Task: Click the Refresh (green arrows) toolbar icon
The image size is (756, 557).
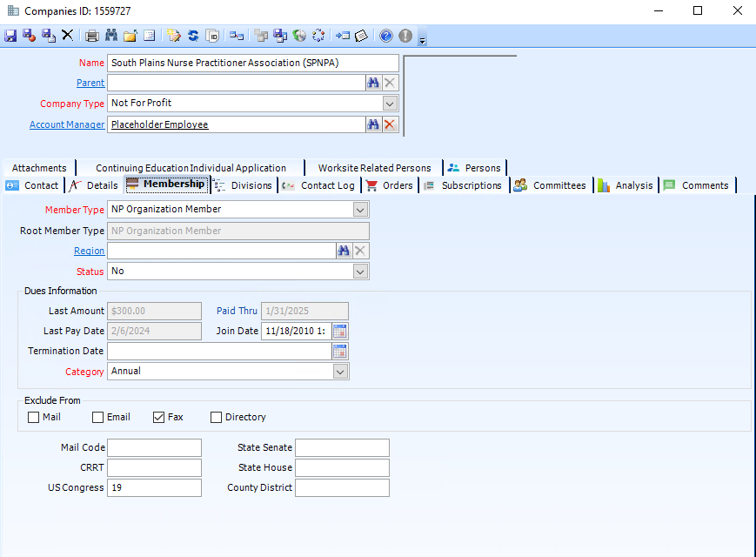Action: pyautogui.click(x=192, y=36)
